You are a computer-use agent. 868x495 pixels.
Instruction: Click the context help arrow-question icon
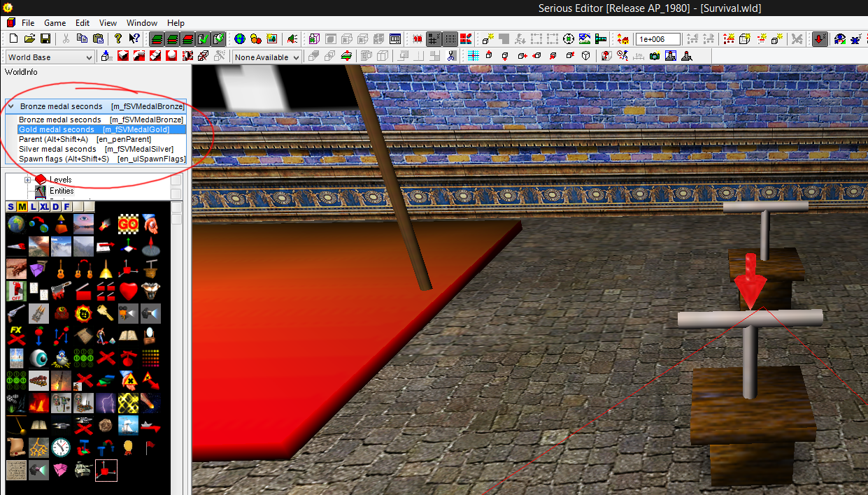(x=134, y=39)
